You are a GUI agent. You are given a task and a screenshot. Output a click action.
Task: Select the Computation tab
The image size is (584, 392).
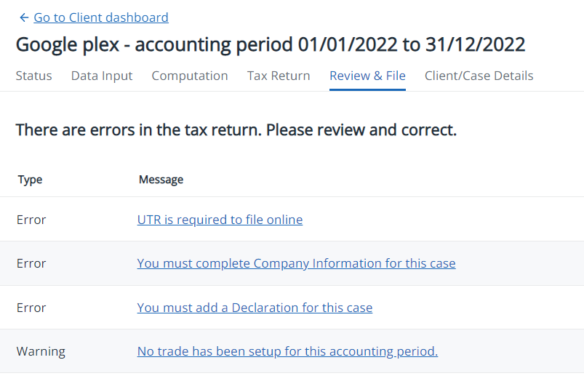190,76
